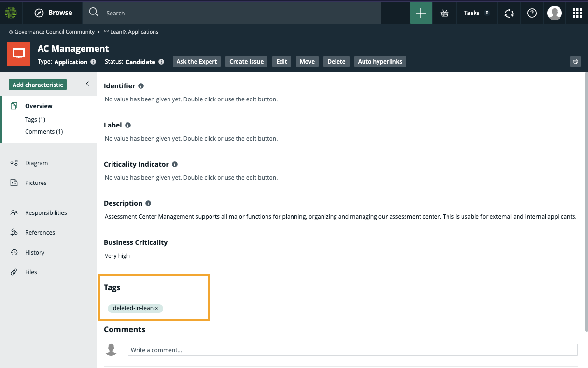Viewport: 588px width, 368px height.
Task: Click the Identifier empty value text
Action: (x=191, y=99)
